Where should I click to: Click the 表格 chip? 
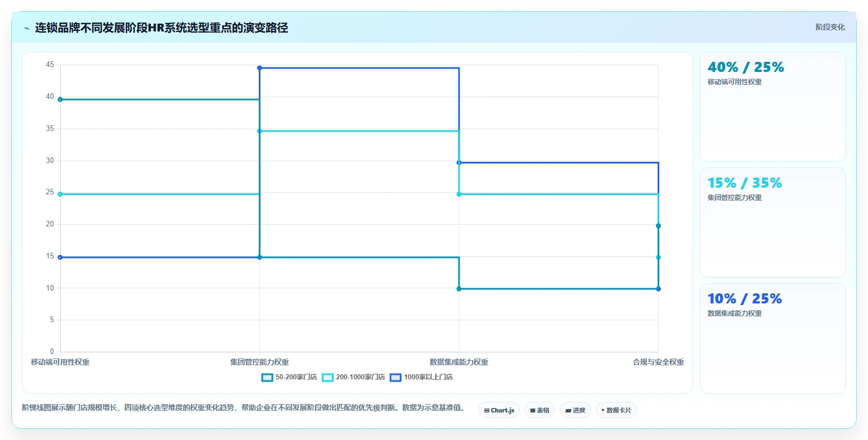539,410
